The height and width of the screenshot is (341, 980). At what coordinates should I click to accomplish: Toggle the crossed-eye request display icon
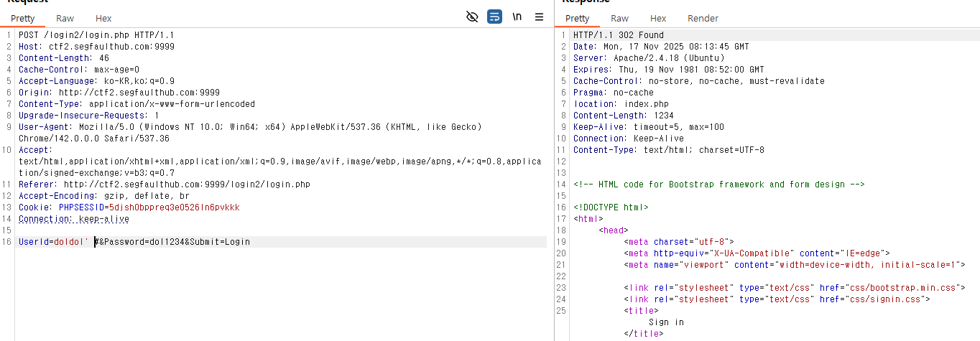tap(472, 17)
